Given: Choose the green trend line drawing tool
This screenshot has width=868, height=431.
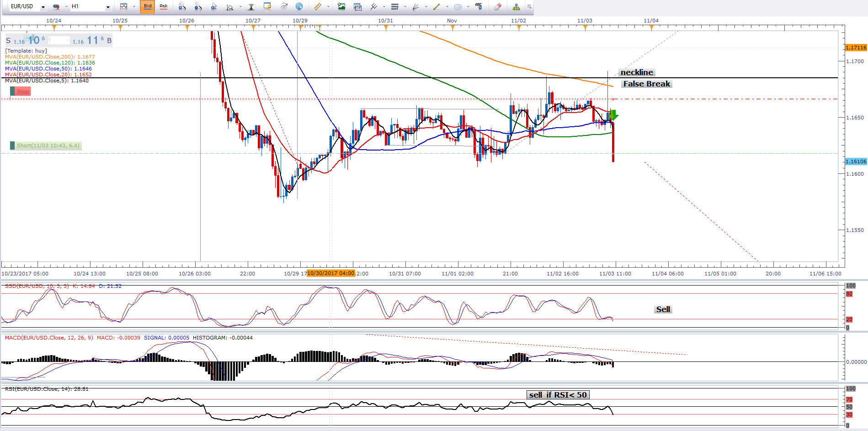Looking at the screenshot, I should 437,7.
